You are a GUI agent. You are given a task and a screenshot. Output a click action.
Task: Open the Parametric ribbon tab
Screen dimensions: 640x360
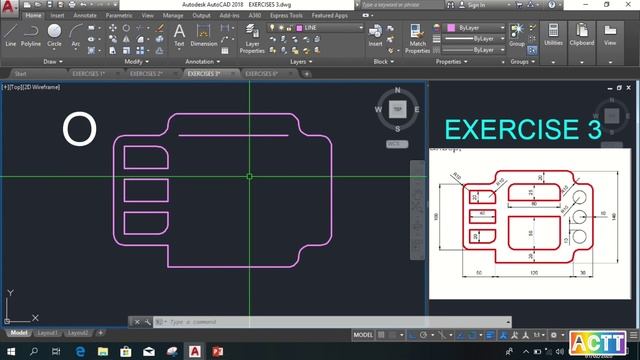(x=119, y=16)
